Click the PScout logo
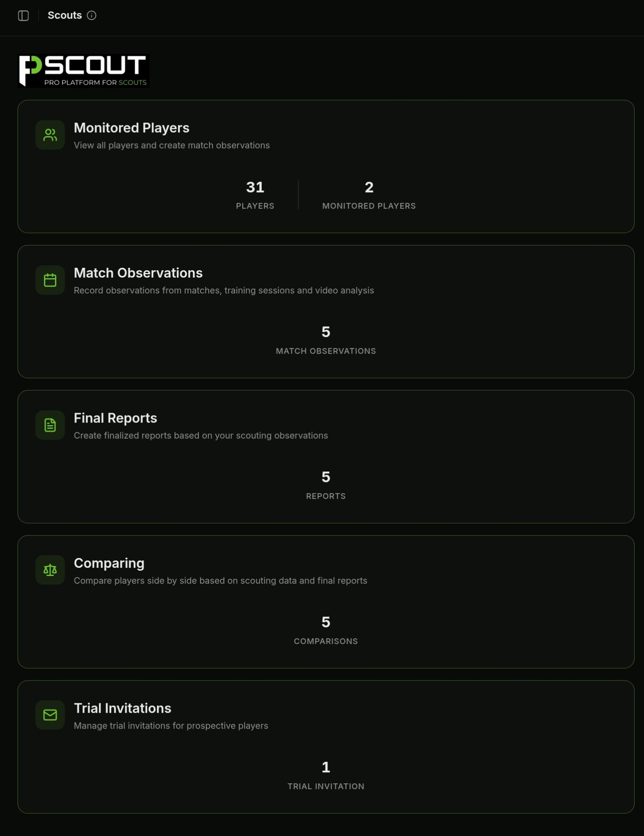The width and height of the screenshot is (644, 836). pyautogui.click(x=83, y=71)
